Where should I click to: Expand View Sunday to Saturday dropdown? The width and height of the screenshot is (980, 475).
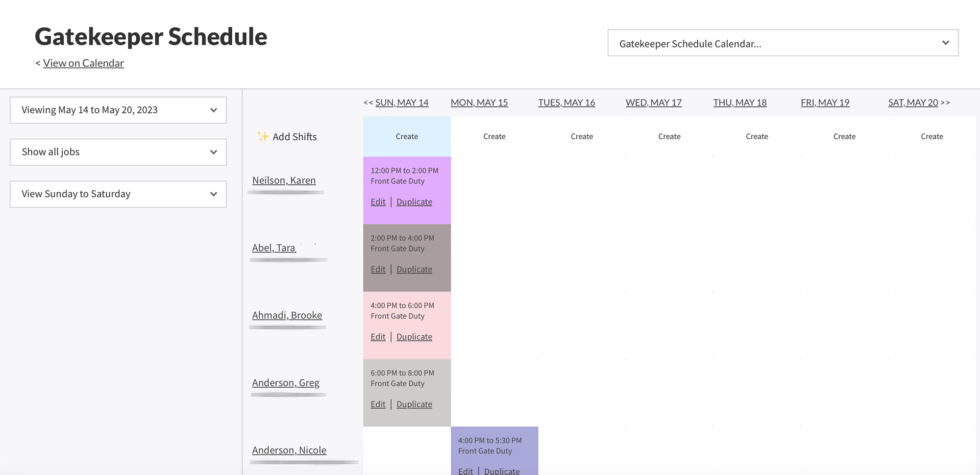(118, 194)
